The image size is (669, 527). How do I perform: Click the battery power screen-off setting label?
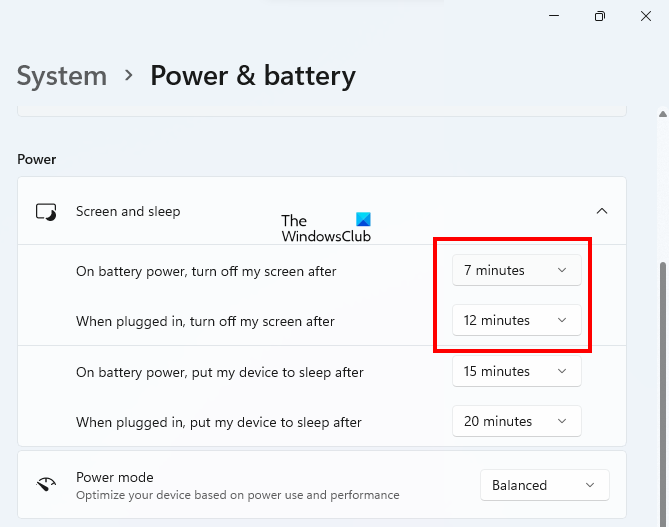(206, 271)
